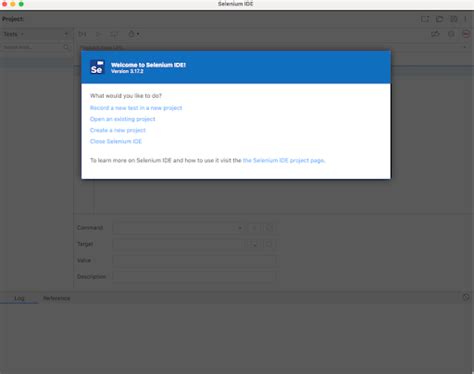Switch to the Log tab
Screen dimensions: 474x374
(x=19, y=298)
